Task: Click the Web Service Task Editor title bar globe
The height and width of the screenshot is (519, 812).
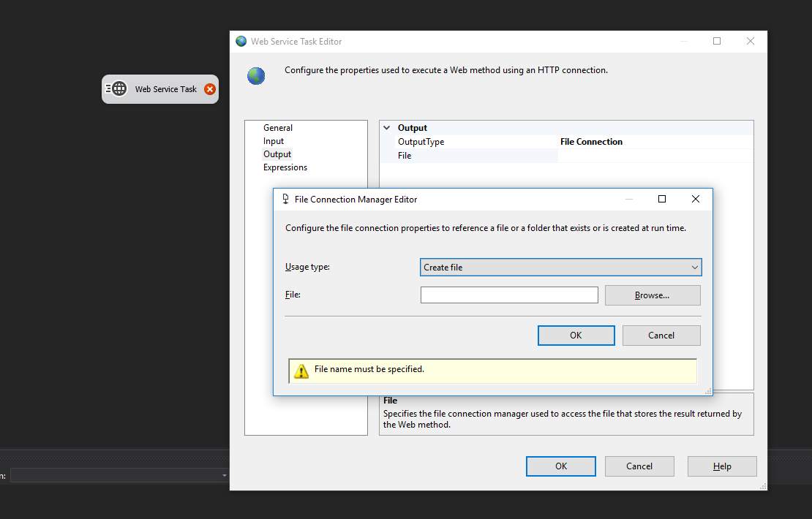Action: (241, 42)
